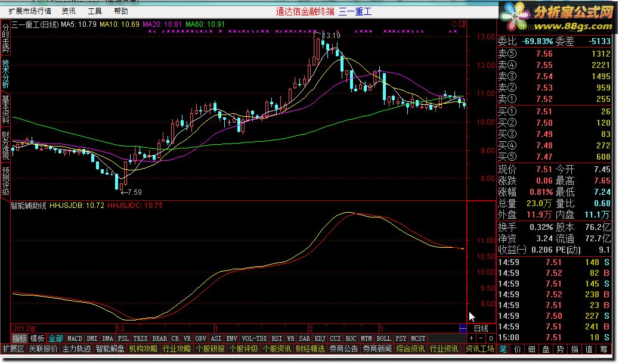The width and height of the screenshot is (619, 364).
Task: Open the 关联报价 bottom tab
Action: coord(43,349)
